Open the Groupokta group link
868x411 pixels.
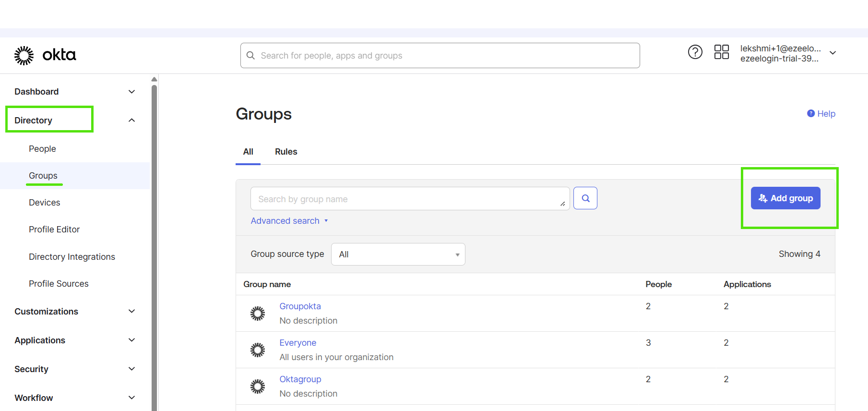click(300, 306)
